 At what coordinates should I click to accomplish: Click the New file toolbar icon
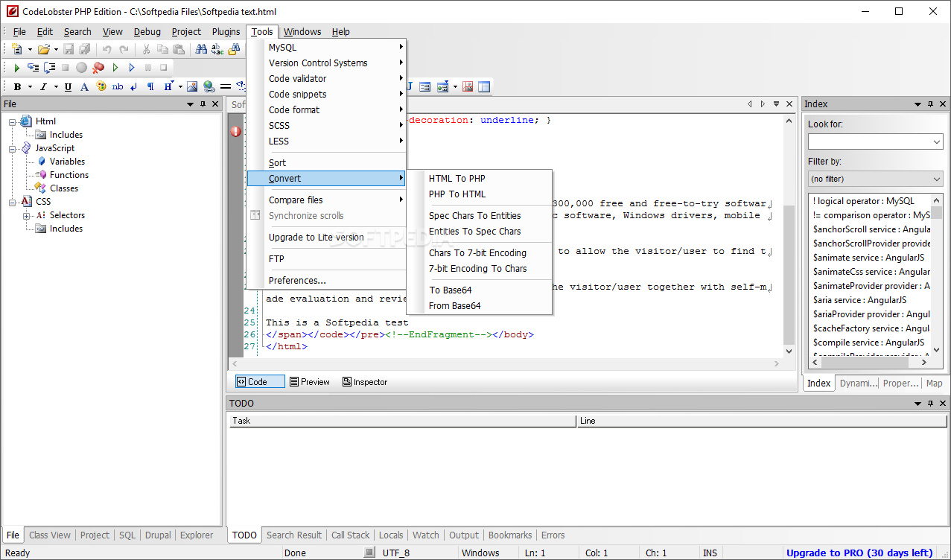pos(17,49)
